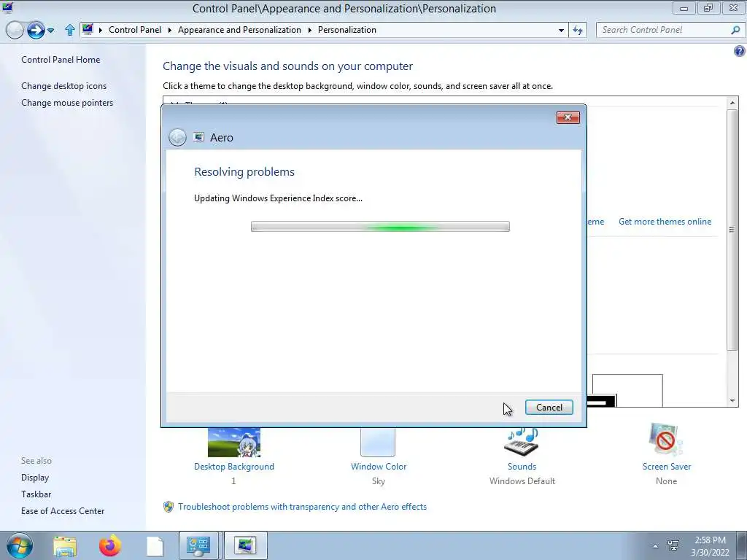Click the green progress bar

(x=380, y=226)
